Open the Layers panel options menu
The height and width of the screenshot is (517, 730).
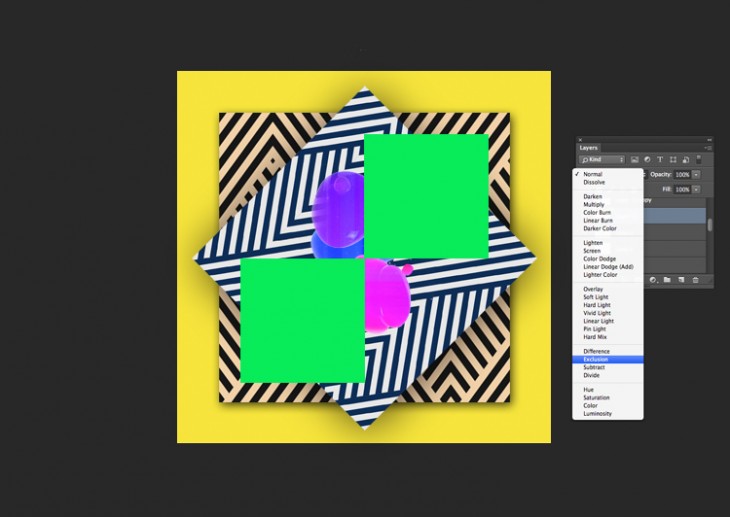(x=709, y=148)
